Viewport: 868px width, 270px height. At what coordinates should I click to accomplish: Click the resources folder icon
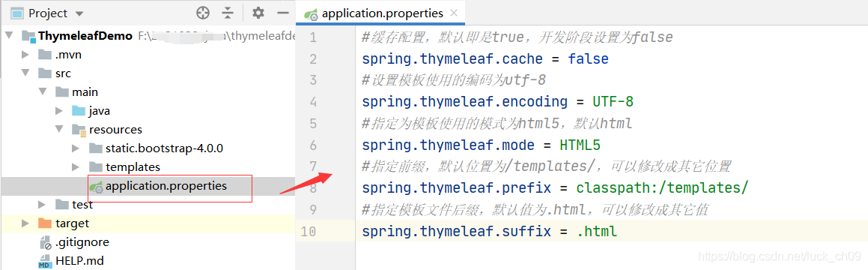(x=79, y=130)
